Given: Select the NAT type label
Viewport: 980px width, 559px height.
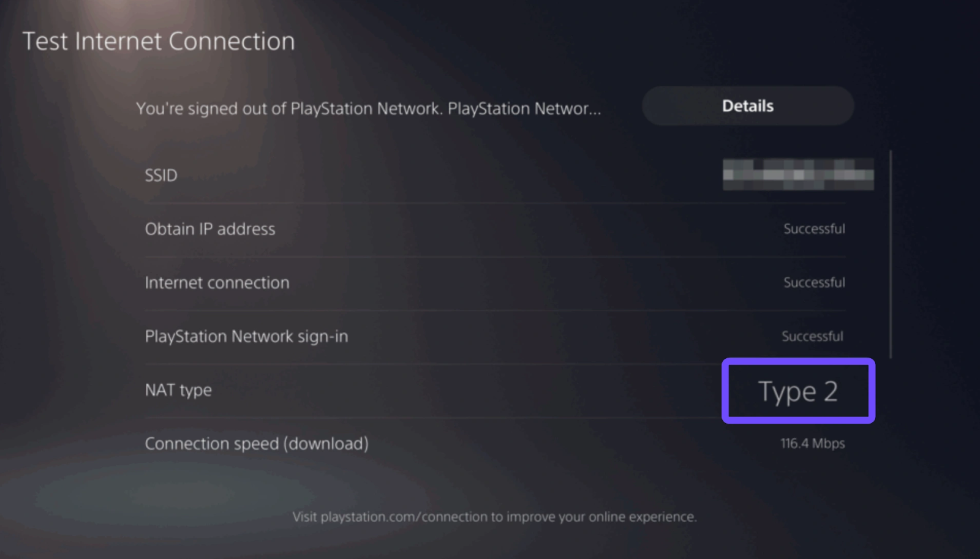Looking at the screenshot, I should (178, 390).
